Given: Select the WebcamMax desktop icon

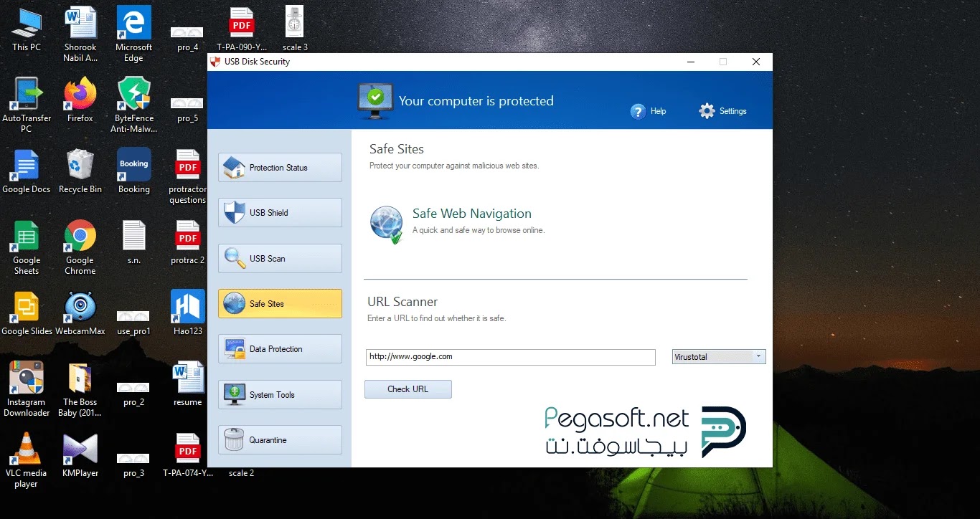Looking at the screenshot, I should point(80,313).
